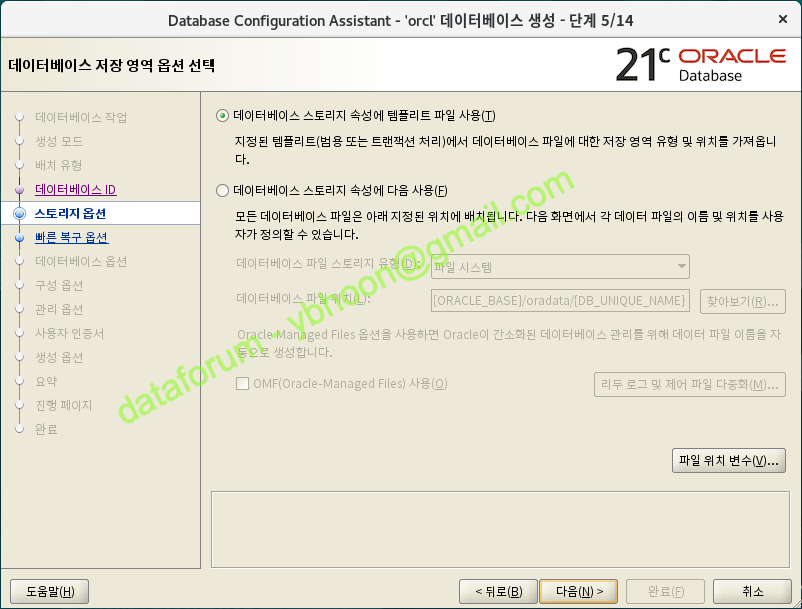The width and height of the screenshot is (802, 609).
Task: Click the current step marker beside 스토리지 옵션
Action: pos(19,214)
